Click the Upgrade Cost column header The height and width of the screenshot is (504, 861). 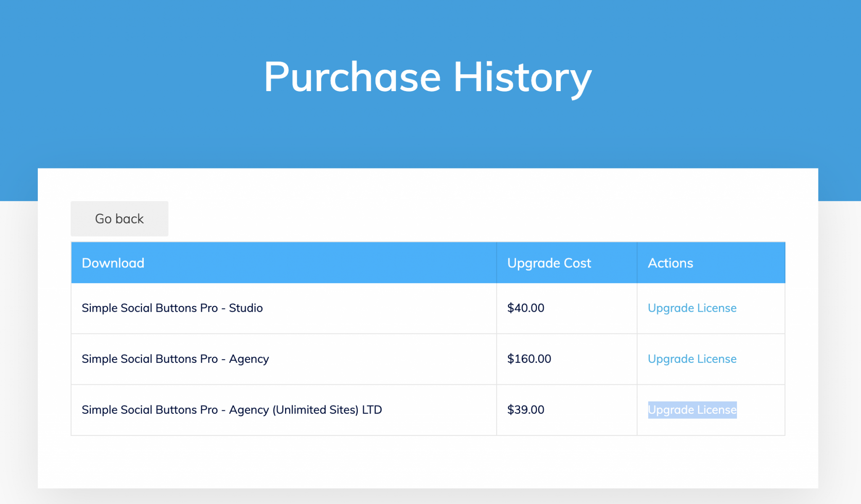tap(549, 262)
